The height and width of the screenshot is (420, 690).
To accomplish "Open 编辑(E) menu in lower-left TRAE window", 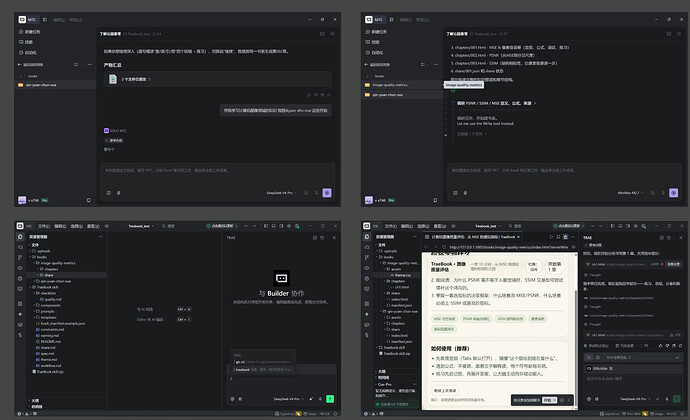I will tap(60, 226).
